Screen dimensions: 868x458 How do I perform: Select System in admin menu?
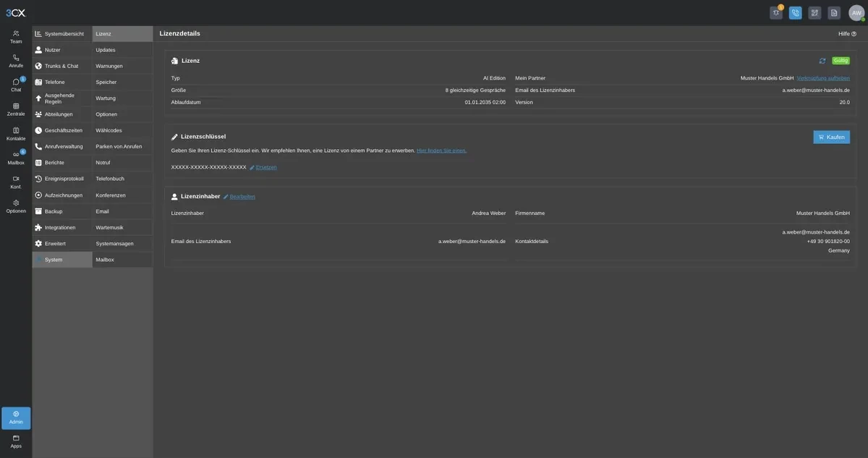62,260
